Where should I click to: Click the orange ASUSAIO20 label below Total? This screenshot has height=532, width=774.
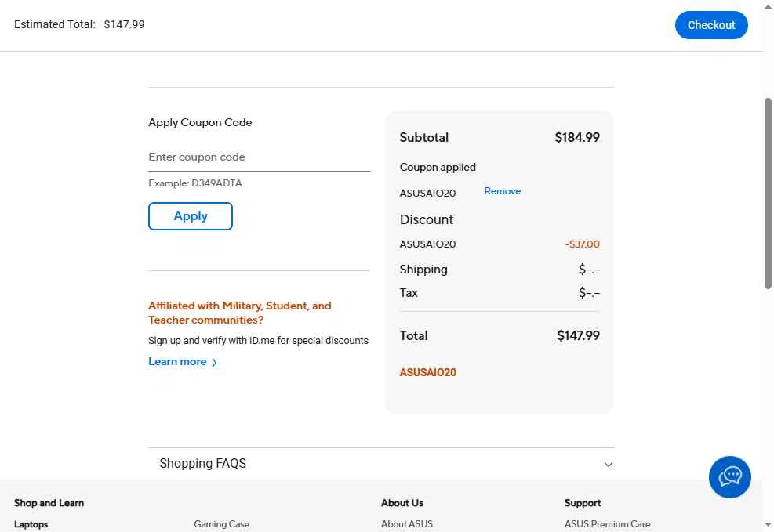tap(428, 373)
